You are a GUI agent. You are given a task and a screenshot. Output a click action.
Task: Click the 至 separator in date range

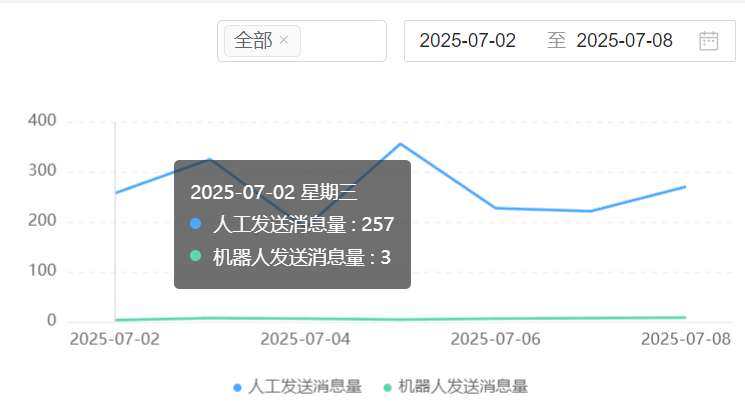[x=556, y=40]
